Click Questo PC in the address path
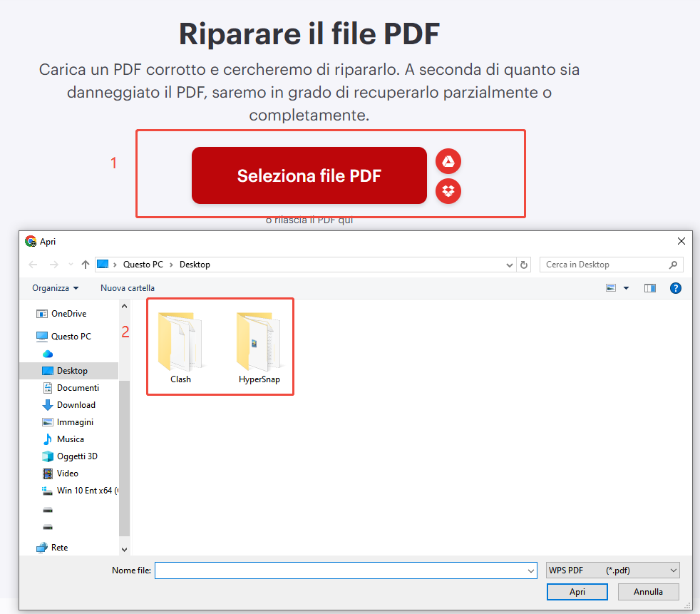 pyautogui.click(x=143, y=265)
